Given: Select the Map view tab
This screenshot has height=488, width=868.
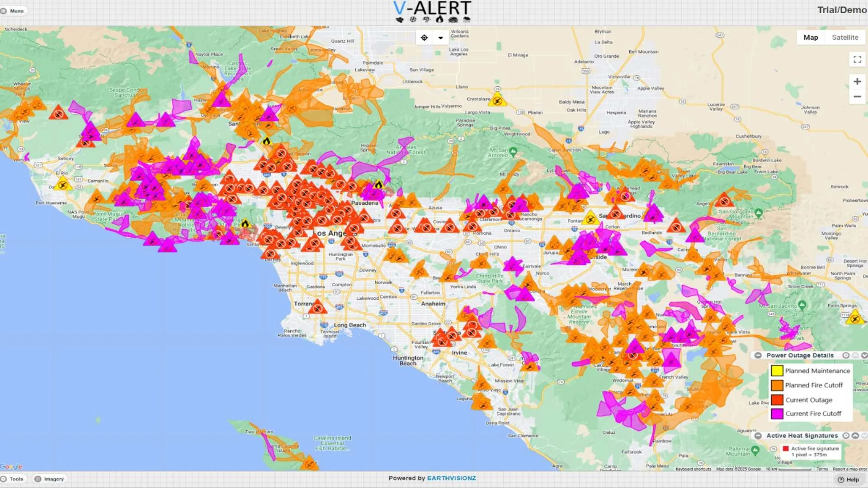Looking at the screenshot, I should [811, 38].
